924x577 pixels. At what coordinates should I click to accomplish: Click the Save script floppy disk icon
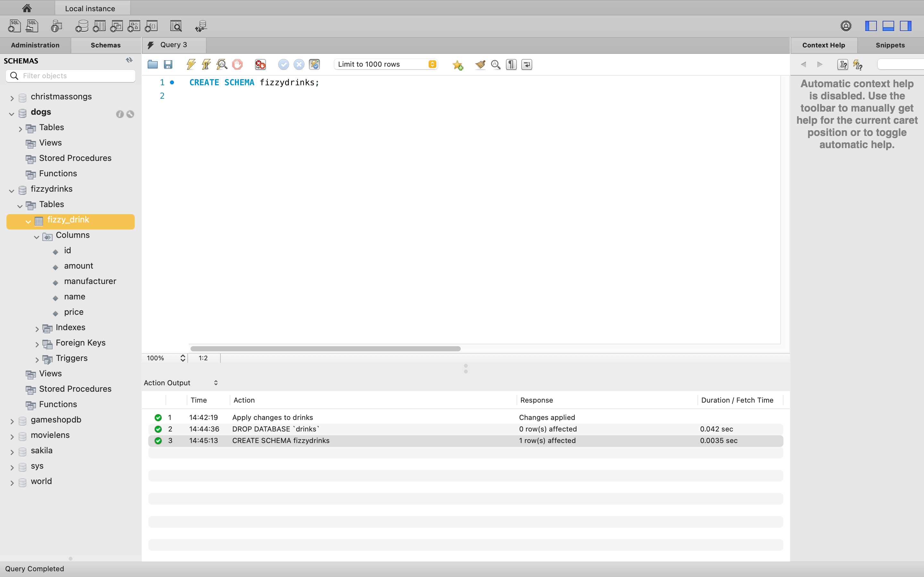[x=168, y=64]
